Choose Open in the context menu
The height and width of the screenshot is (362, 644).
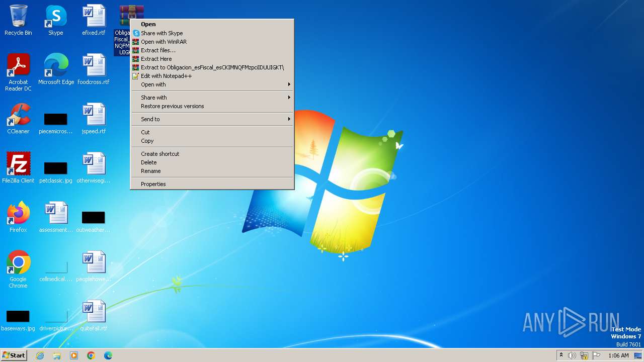point(212,24)
